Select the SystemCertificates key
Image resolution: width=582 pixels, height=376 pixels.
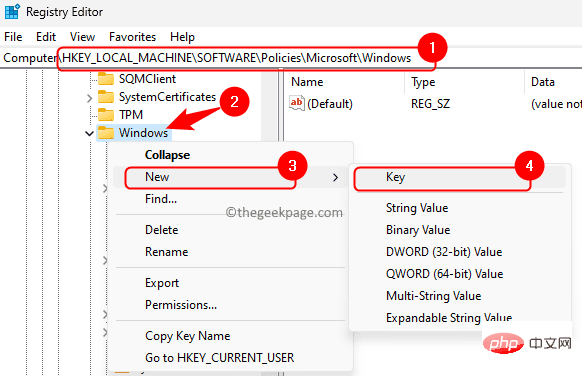coord(167,97)
